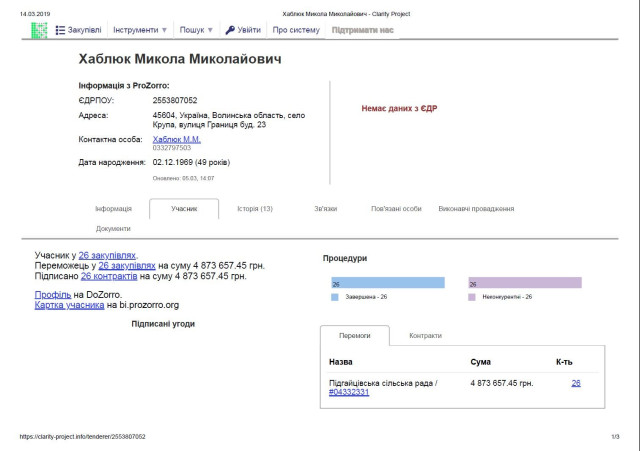Click Підтримати нас in the navbar
640x451 pixels.
362,31
